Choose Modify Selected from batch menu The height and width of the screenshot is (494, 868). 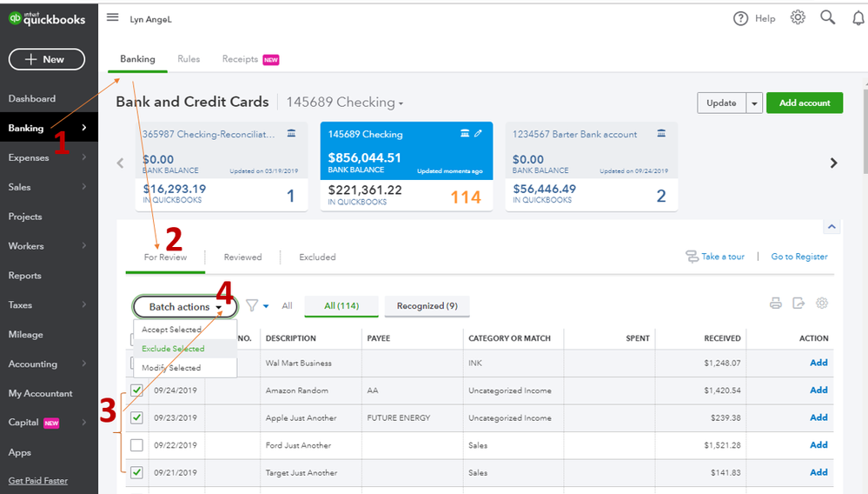point(185,368)
